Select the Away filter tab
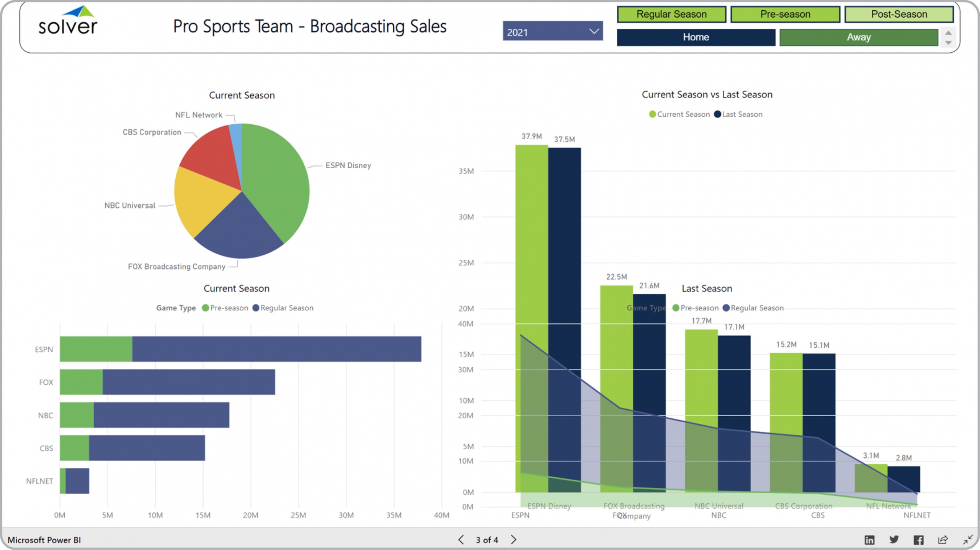The width and height of the screenshot is (980, 550). 858,37
